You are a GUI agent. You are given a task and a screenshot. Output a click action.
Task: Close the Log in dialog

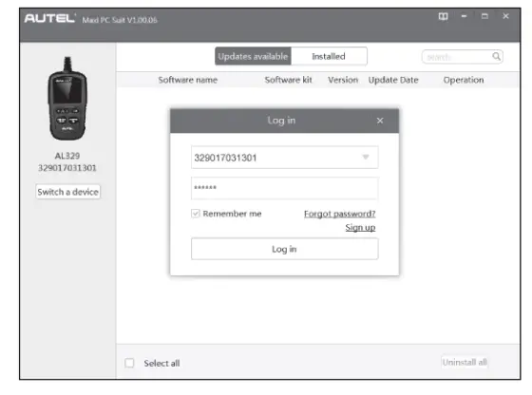(380, 121)
